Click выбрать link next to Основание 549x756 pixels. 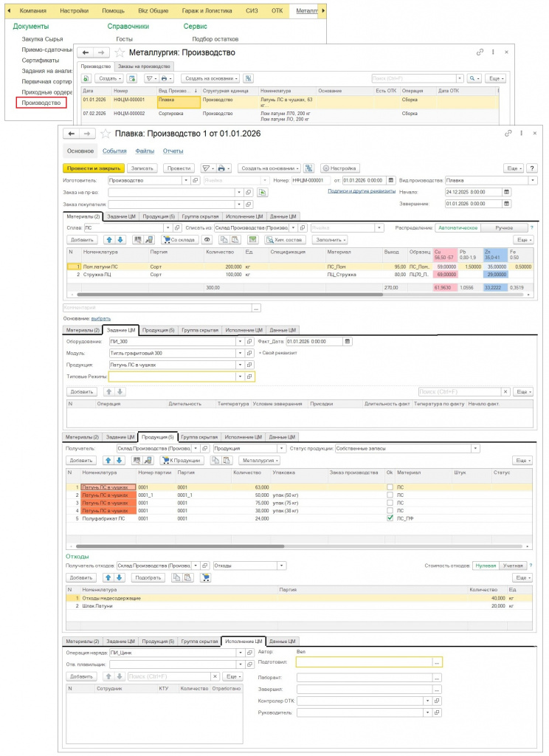pos(101,319)
